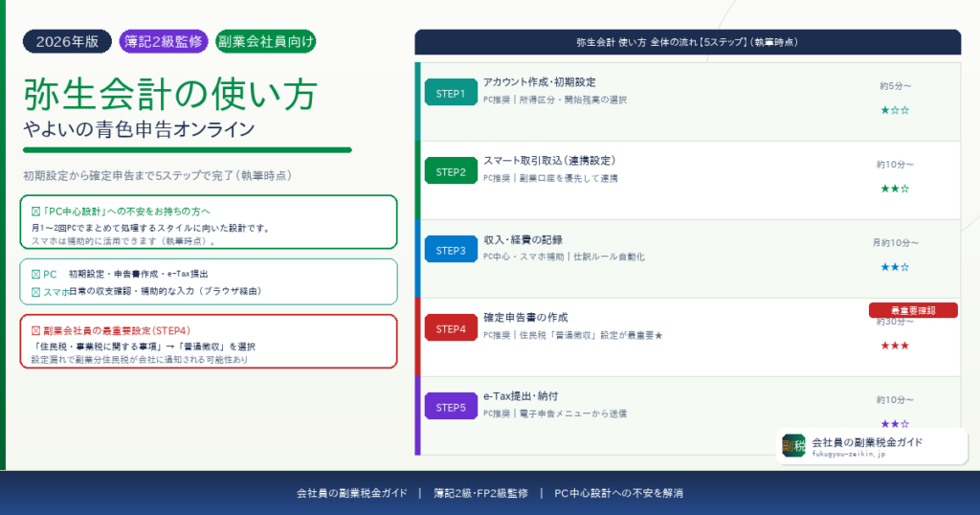This screenshot has height=515, width=980.
Task: Click 約5分〜 time in STEP1 row
Action: click(x=895, y=86)
